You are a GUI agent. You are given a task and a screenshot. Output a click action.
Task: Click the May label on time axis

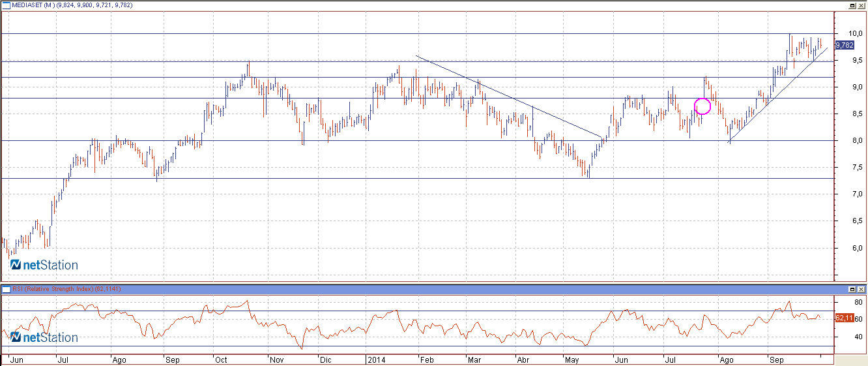[571, 359]
